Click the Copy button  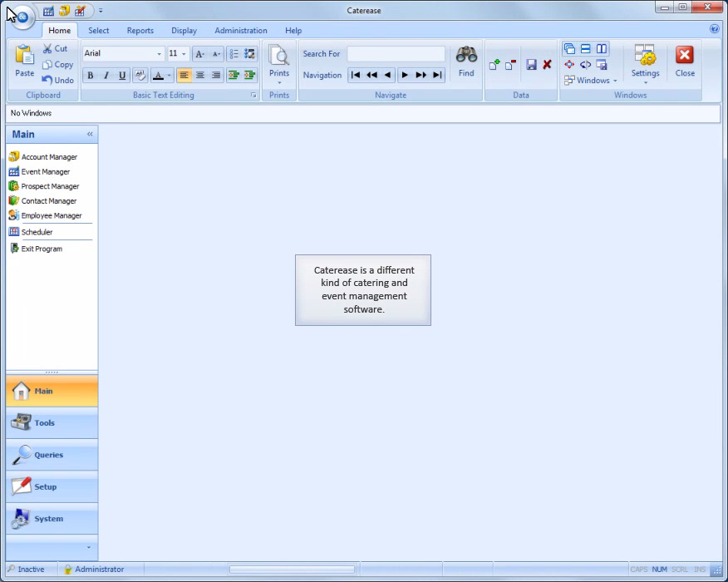coord(57,65)
